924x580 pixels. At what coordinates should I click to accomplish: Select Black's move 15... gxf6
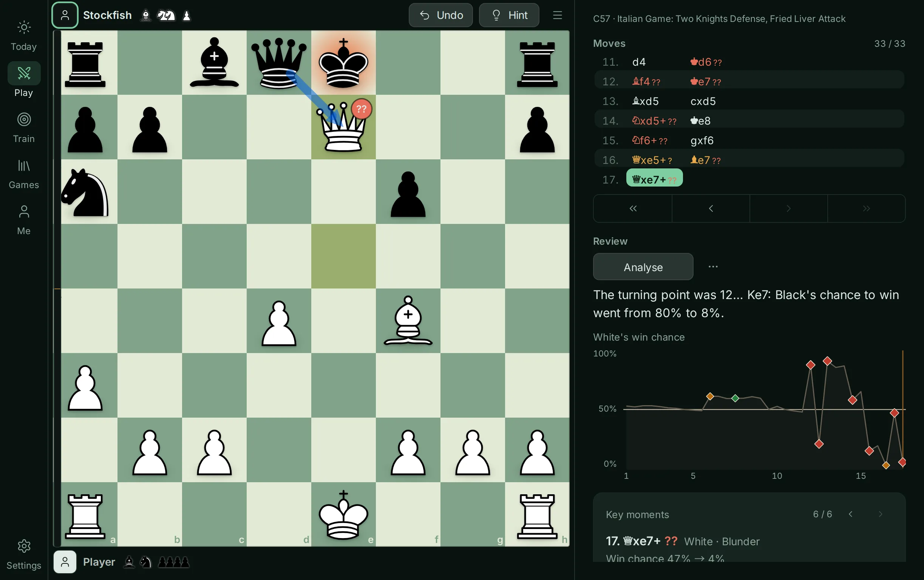pyautogui.click(x=702, y=140)
